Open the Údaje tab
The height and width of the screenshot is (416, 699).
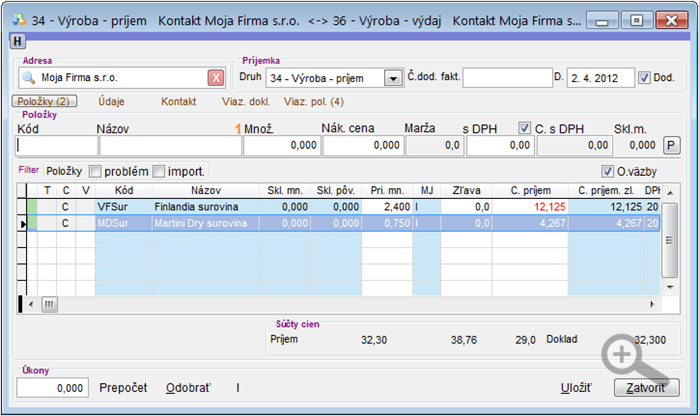(x=111, y=102)
